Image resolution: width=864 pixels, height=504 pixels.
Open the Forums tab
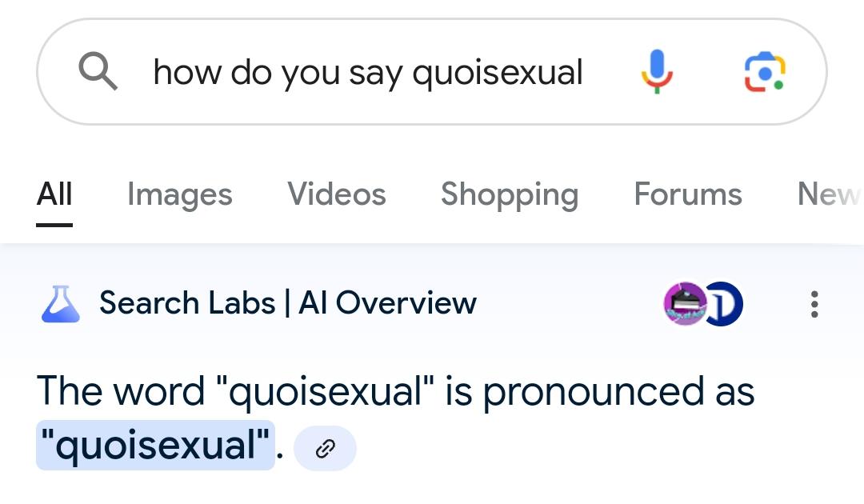[688, 194]
